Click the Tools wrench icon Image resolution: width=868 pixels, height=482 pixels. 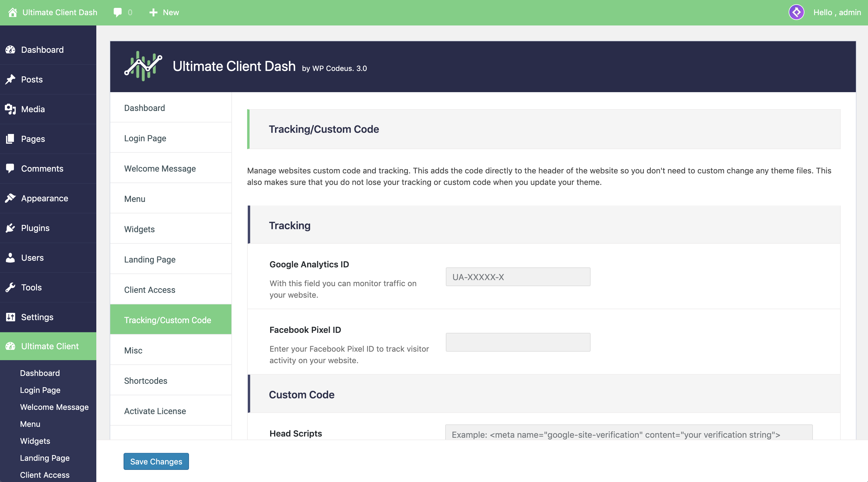(10, 287)
